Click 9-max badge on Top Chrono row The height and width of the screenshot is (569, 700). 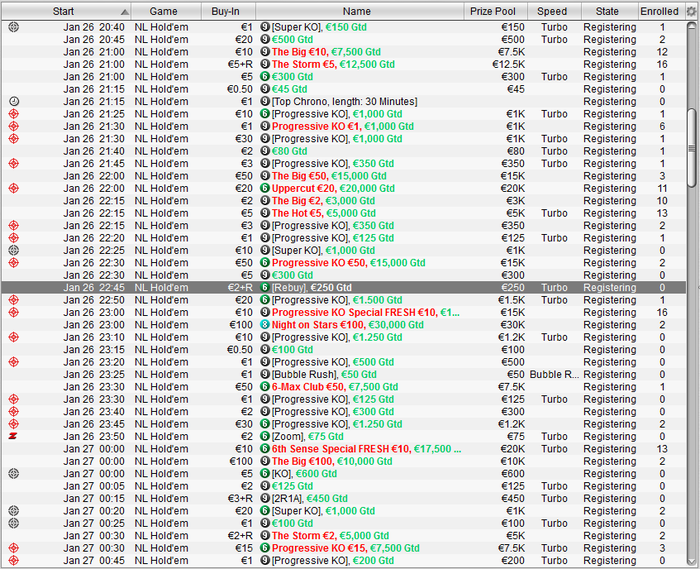pyautogui.click(x=265, y=101)
